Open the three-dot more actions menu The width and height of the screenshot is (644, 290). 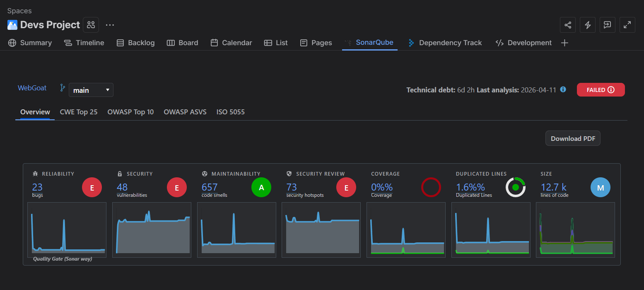(110, 25)
